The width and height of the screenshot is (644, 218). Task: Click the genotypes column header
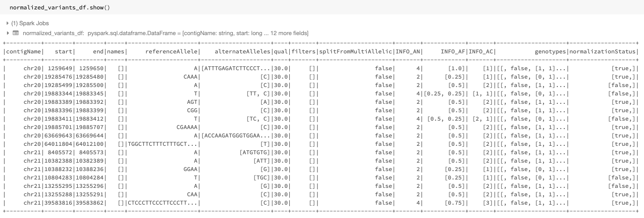(551, 51)
